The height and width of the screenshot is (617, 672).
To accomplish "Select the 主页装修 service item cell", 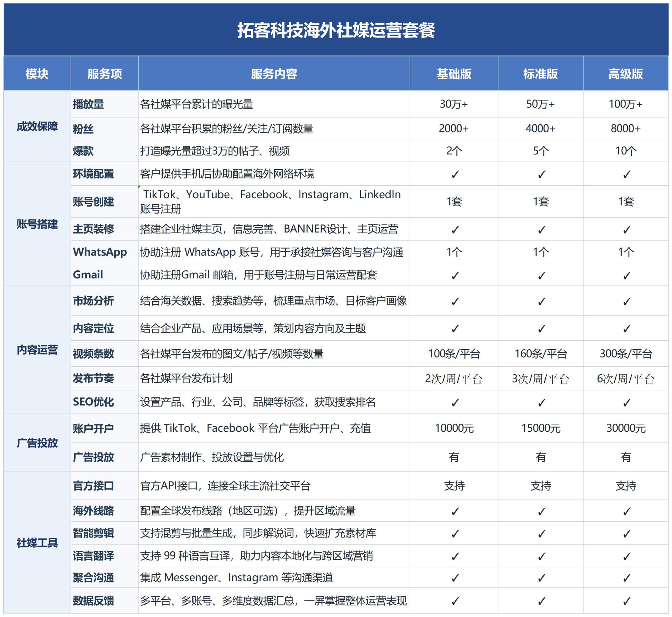I will 105,229.
